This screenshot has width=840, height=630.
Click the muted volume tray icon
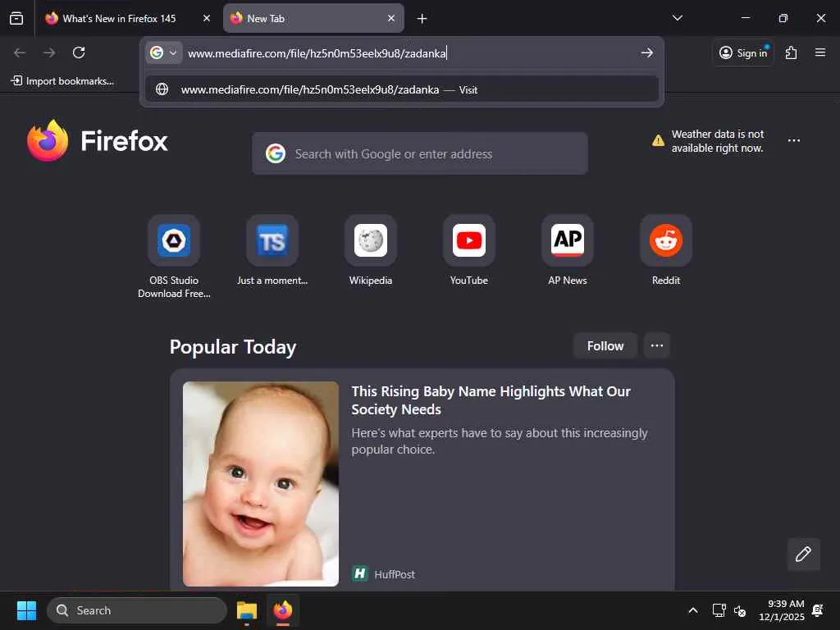740,610
